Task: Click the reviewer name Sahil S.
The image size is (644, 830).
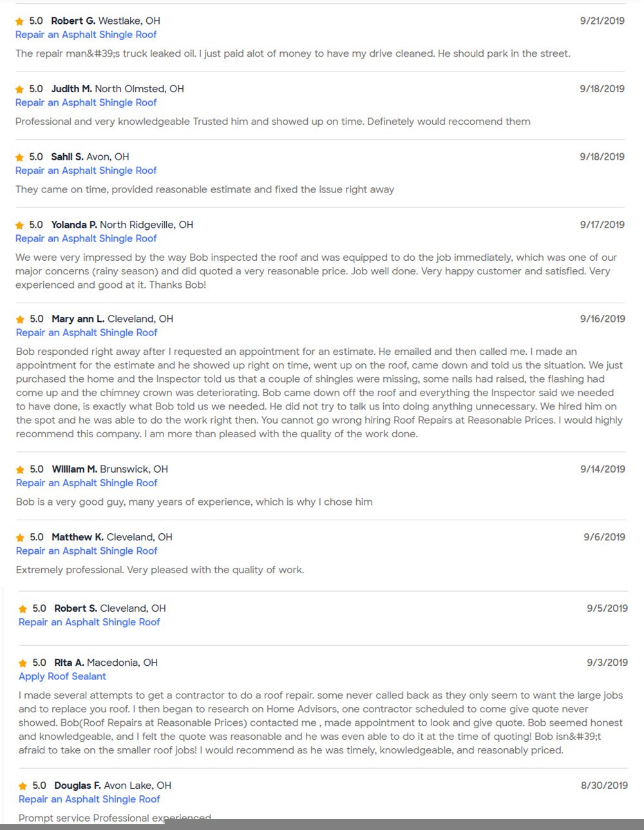Action: click(67, 156)
